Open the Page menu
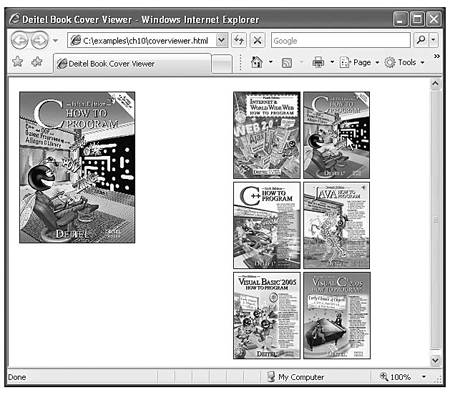This screenshot has height=395, width=450. tap(359, 62)
